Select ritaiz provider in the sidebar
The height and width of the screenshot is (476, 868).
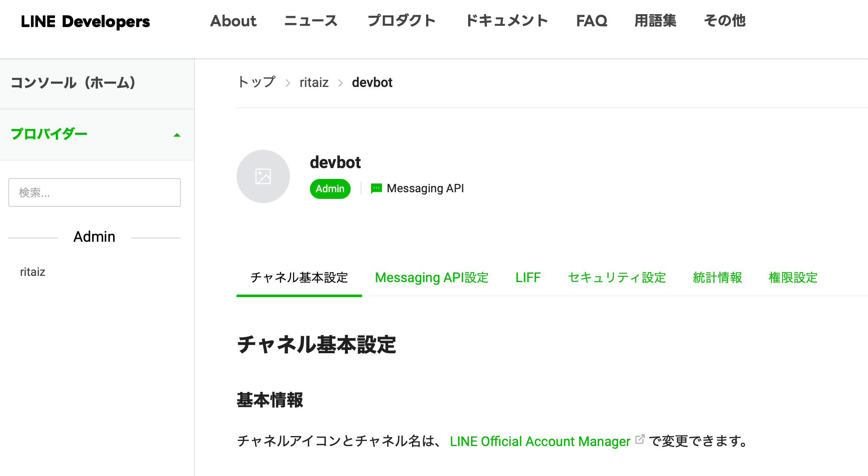(x=32, y=272)
